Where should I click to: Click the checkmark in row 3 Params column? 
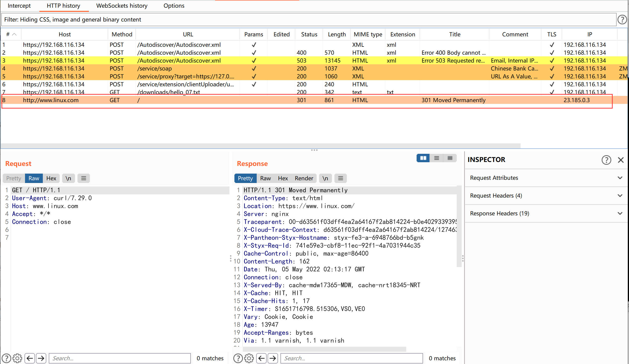click(x=254, y=61)
